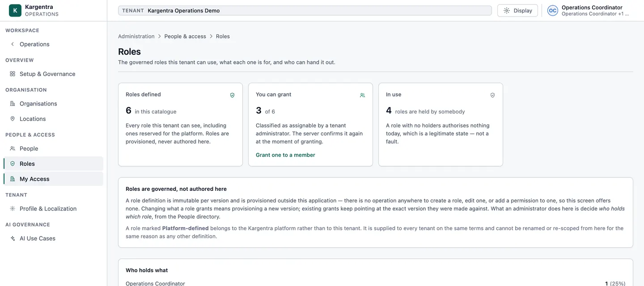Click the Profile & Localization gear icon
The height and width of the screenshot is (286, 644).
pyautogui.click(x=13, y=209)
